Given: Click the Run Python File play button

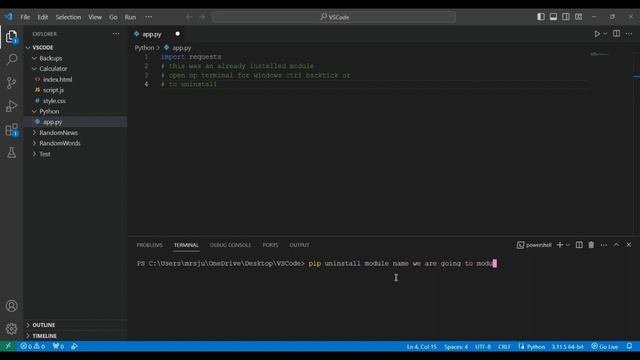Looking at the screenshot, I should click(597, 34).
